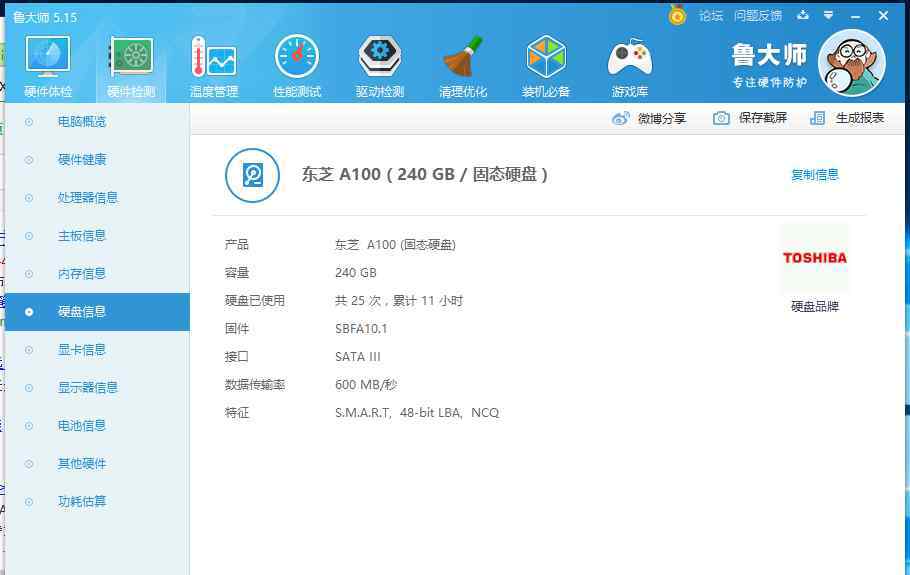Click the camera icon for 保存截屏
The image size is (910, 575).
[721, 118]
